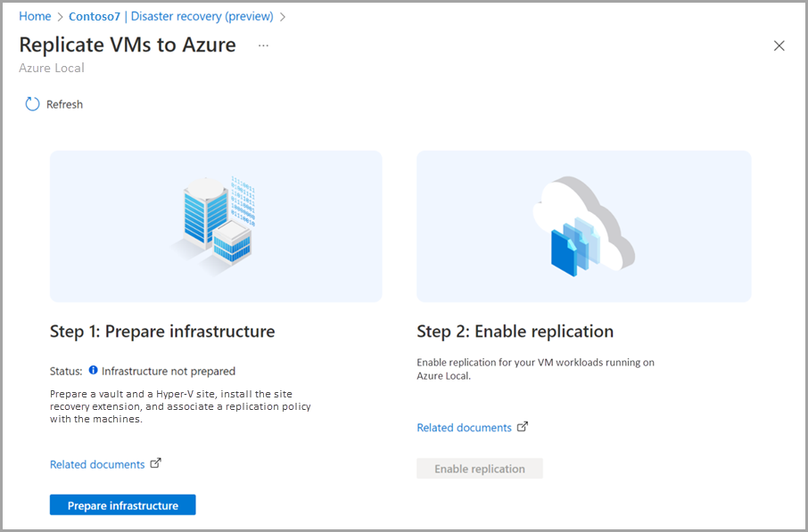Click the external link icon on Step 1 documents

coord(154,463)
